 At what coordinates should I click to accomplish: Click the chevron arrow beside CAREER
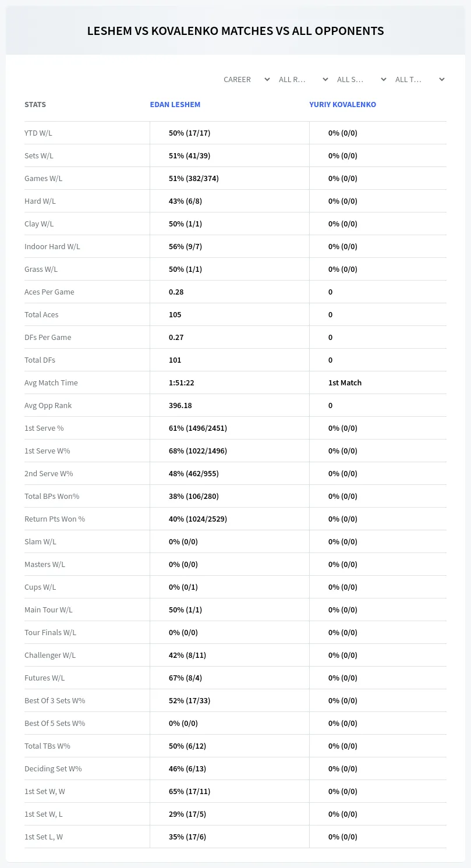(x=267, y=79)
